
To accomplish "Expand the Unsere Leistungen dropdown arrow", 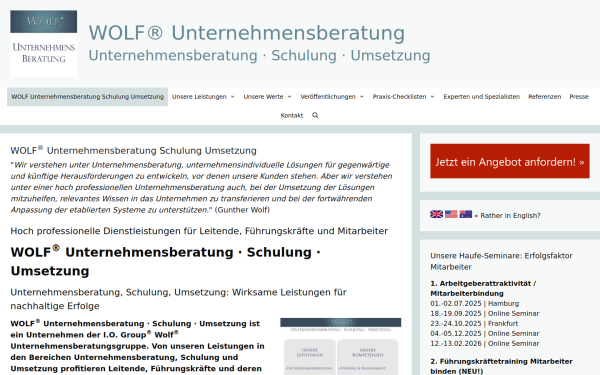I will tap(232, 97).
